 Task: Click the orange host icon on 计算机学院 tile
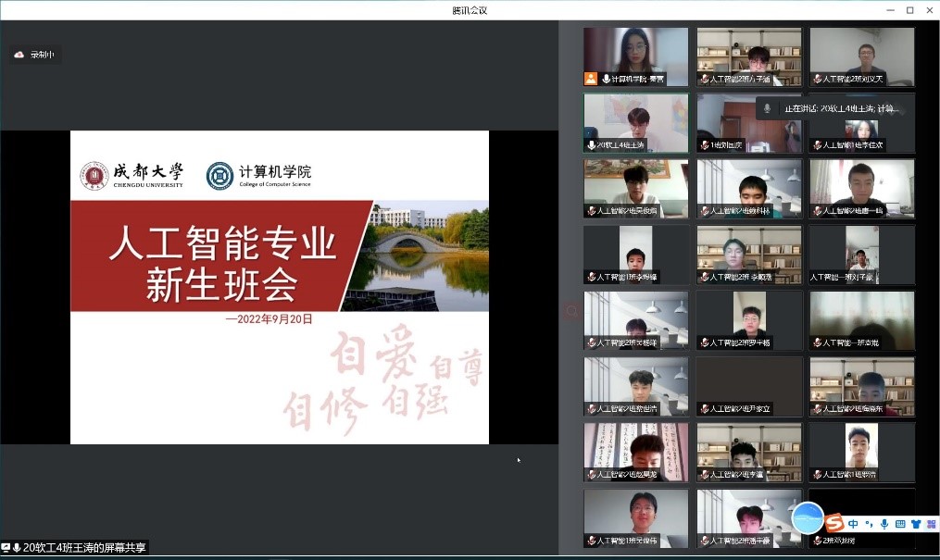click(590, 80)
